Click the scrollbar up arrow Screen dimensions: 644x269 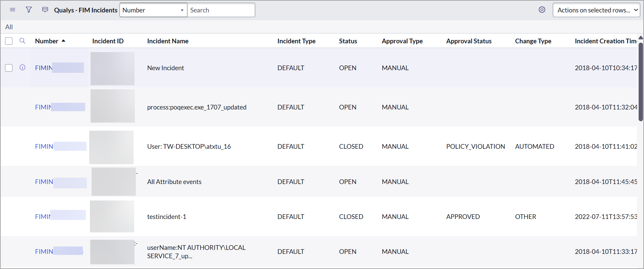pyautogui.click(x=641, y=38)
